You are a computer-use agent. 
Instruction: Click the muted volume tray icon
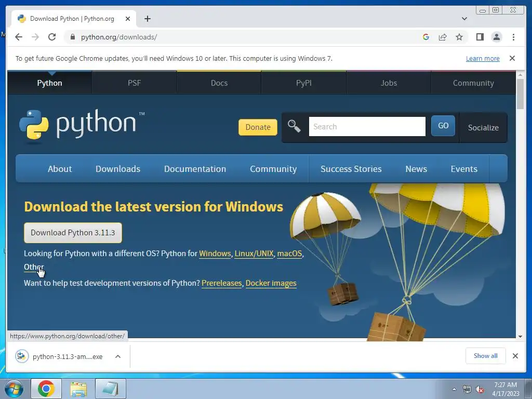(x=480, y=390)
